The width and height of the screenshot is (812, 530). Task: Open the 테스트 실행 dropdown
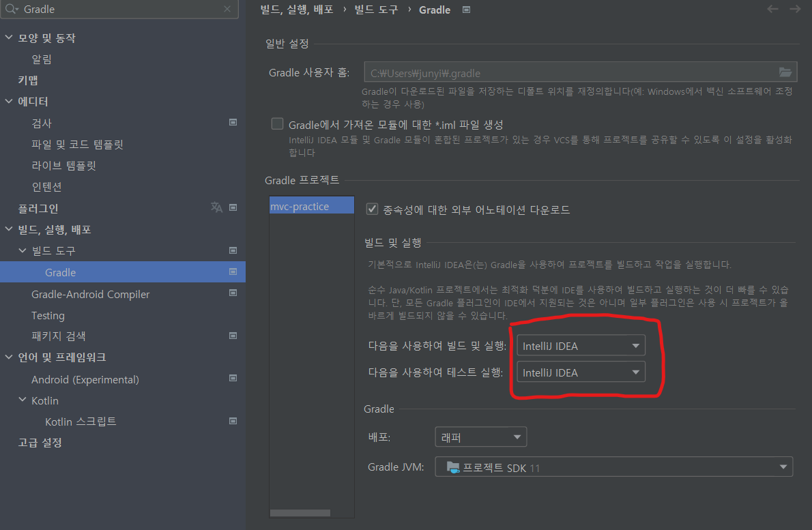[x=581, y=372]
